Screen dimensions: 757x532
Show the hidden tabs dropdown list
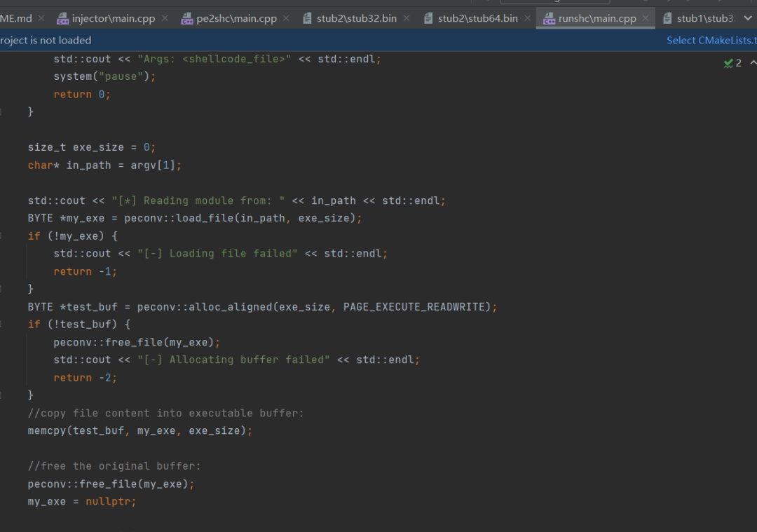coord(748,18)
